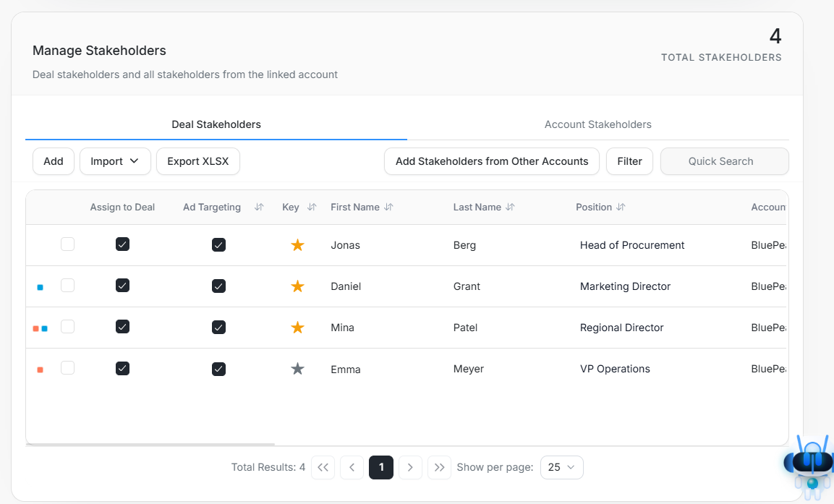Sort by Position column arrows
834x504 pixels.
tap(621, 208)
